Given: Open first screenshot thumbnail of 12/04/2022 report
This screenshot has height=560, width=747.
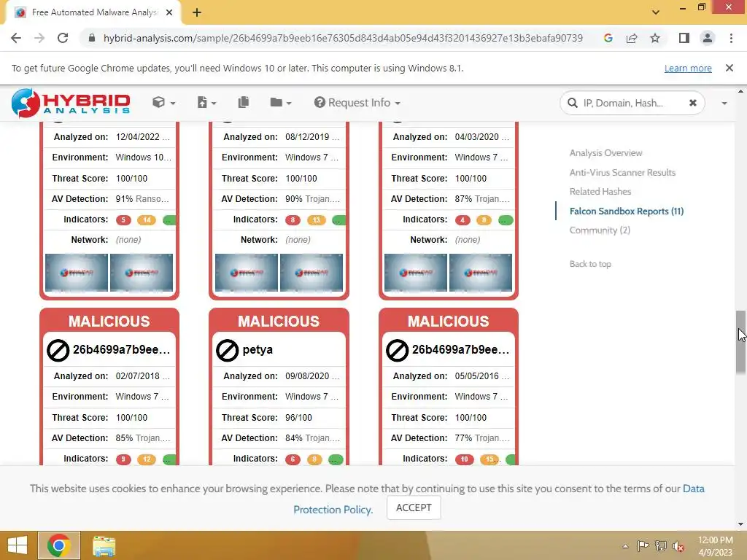Looking at the screenshot, I should [x=77, y=273].
